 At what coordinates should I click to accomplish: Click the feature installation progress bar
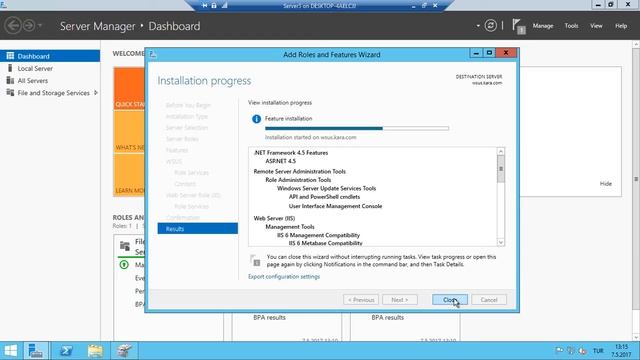click(357, 128)
